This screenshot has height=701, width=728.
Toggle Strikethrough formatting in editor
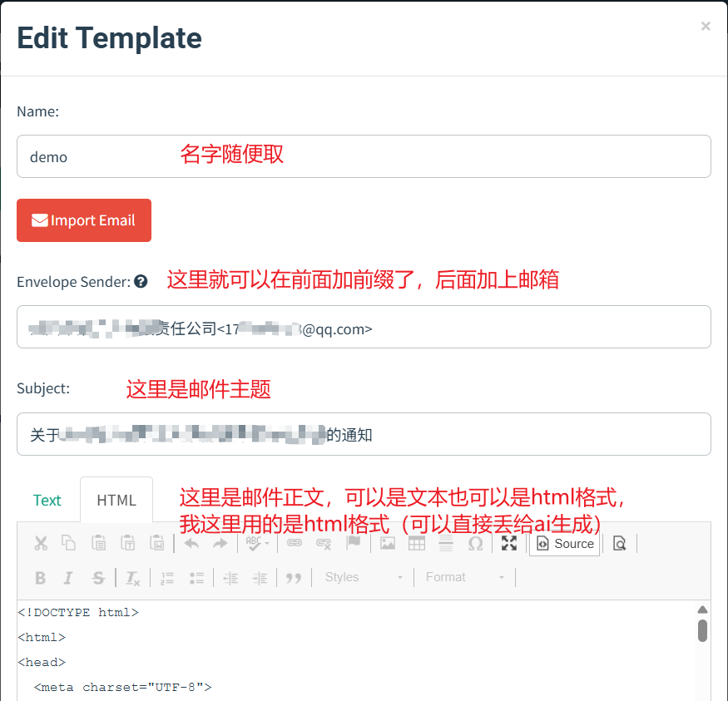click(98, 578)
